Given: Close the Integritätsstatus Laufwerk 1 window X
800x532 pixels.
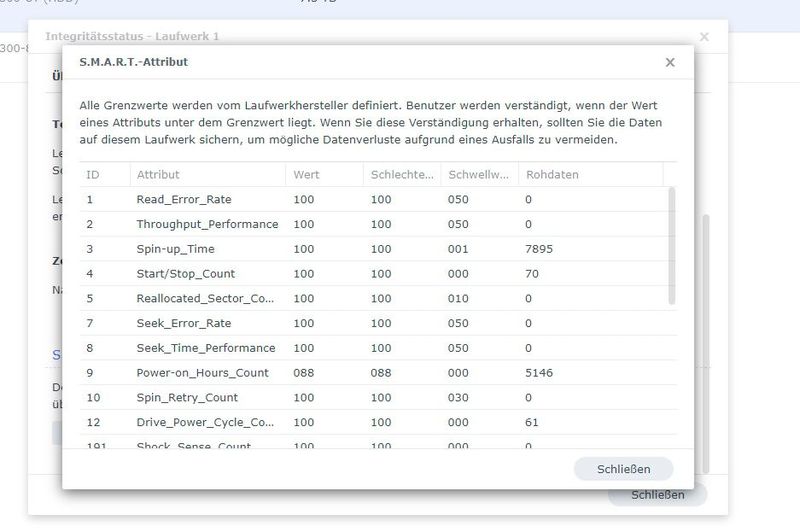Looking at the screenshot, I should 704,37.
